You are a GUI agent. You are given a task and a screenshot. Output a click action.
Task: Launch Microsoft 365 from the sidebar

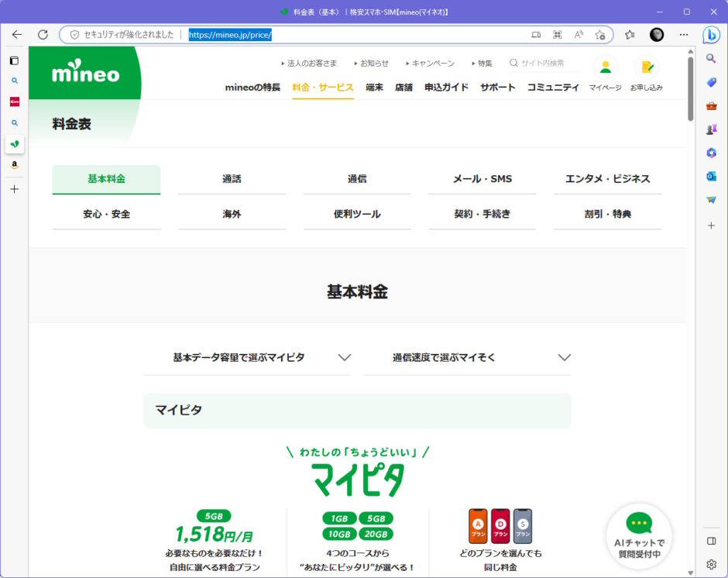(x=711, y=153)
